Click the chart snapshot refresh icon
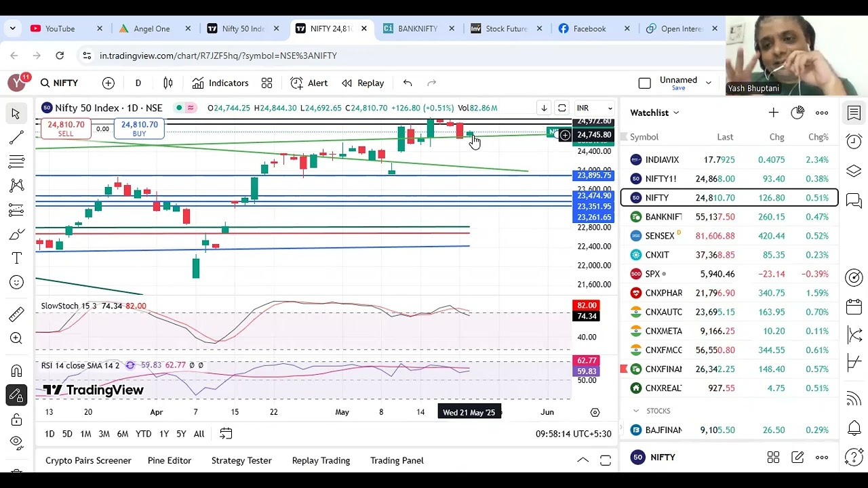Viewport: 868px width, 488px height. pos(561,108)
